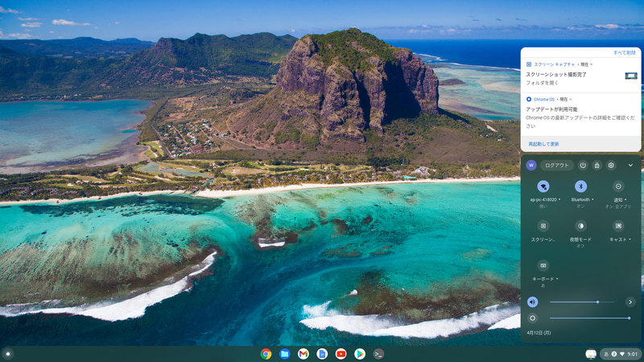Click すべて削除 to clear all notifications
The width and height of the screenshot is (644, 362).
pos(625,53)
